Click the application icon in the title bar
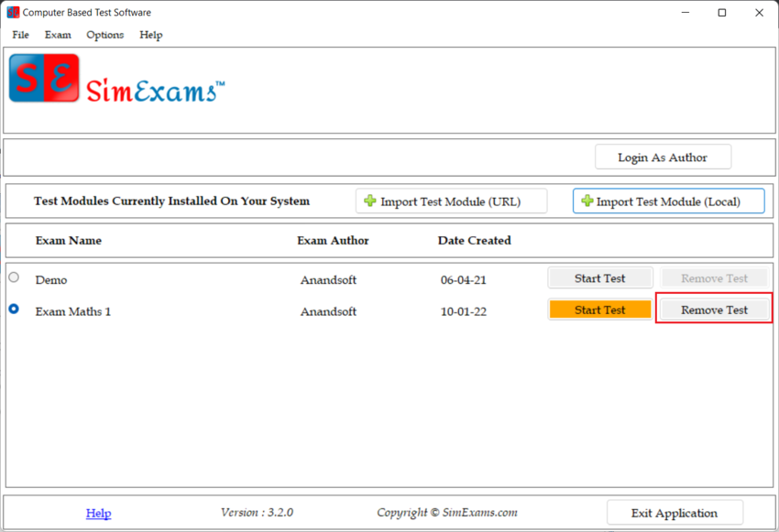 coord(11,12)
